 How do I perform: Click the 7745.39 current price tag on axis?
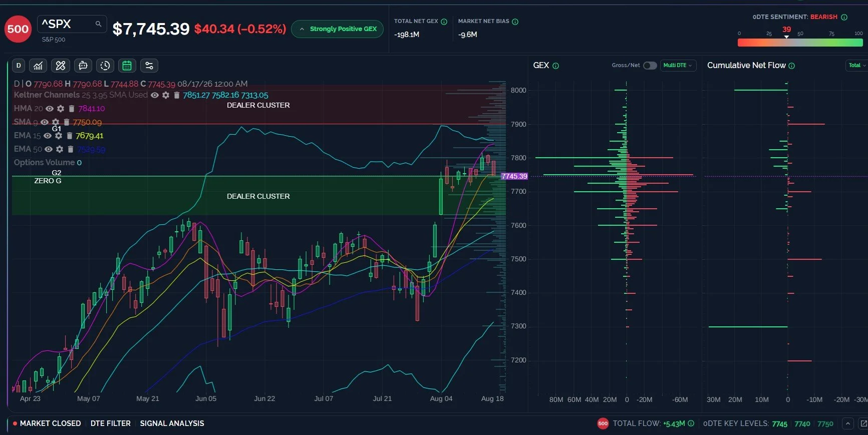point(514,176)
